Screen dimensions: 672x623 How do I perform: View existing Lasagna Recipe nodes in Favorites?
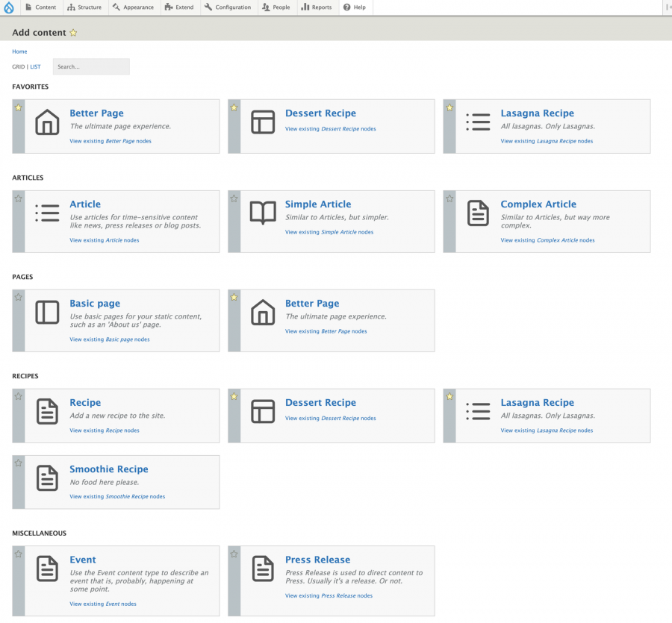[x=547, y=141]
